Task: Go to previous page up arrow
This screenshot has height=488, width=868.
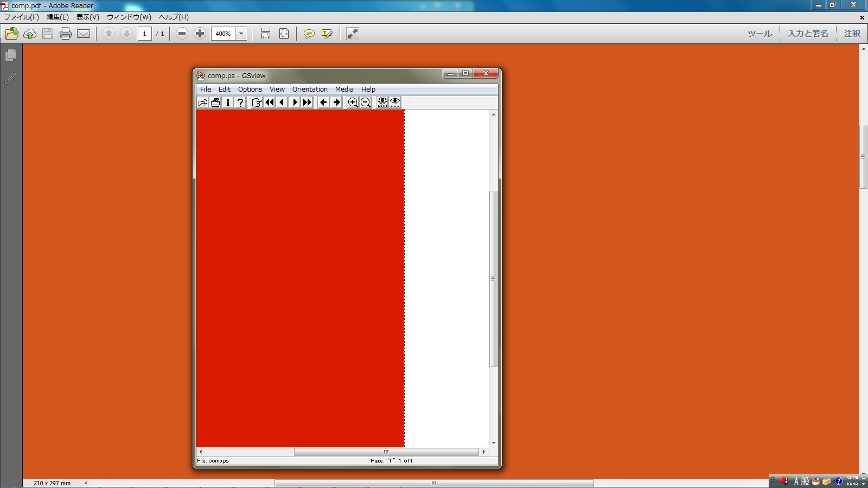Action: pyautogui.click(x=108, y=34)
